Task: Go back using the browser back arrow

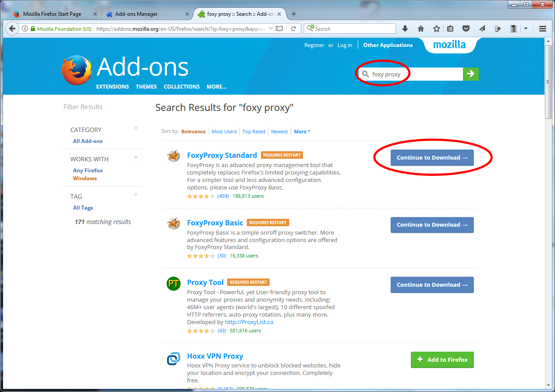Action: 12,29
